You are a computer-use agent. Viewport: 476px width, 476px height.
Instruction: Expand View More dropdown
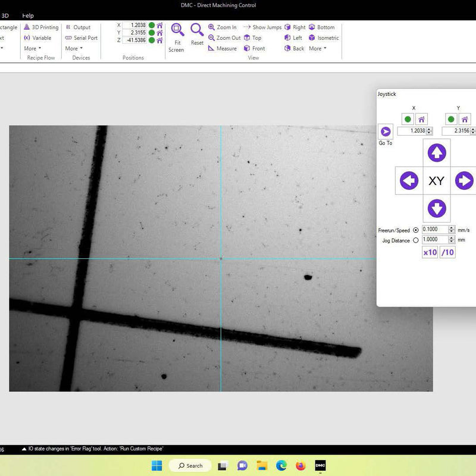pos(318,48)
